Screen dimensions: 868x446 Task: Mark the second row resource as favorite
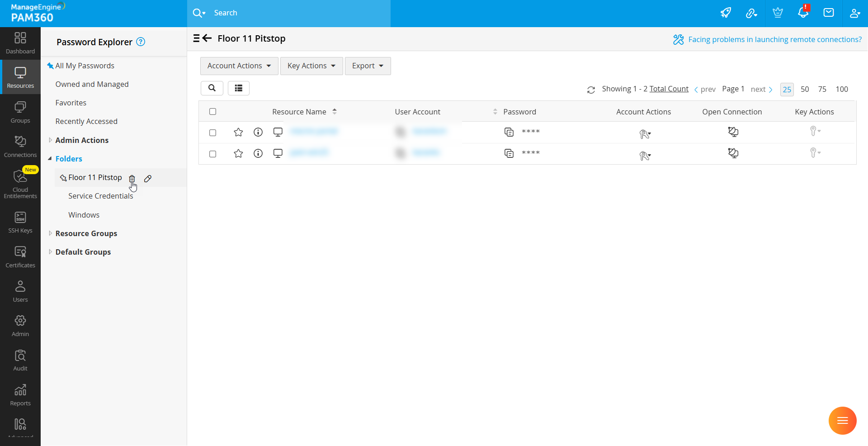pos(238,154)
